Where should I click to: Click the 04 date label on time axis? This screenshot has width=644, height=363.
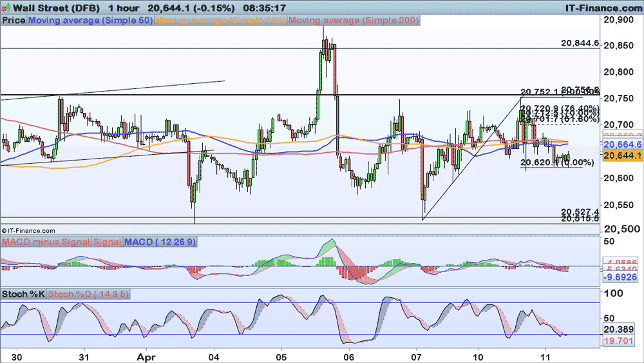214,357
